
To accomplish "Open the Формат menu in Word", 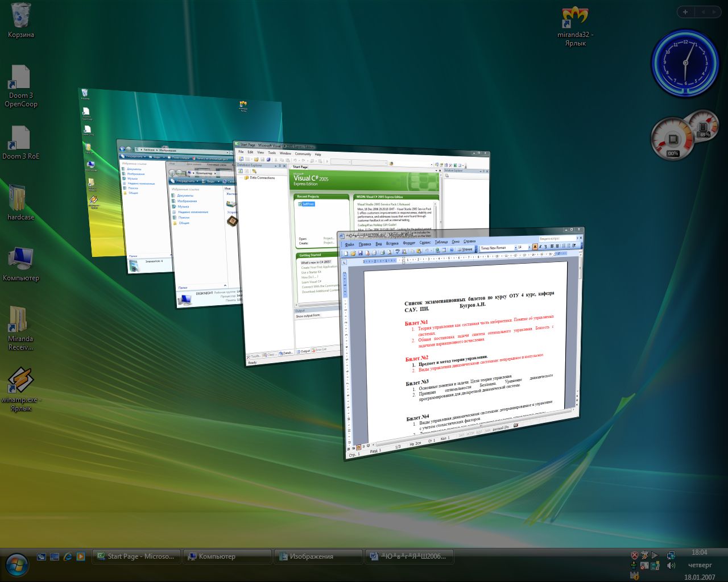I will (x=408, y=243).
